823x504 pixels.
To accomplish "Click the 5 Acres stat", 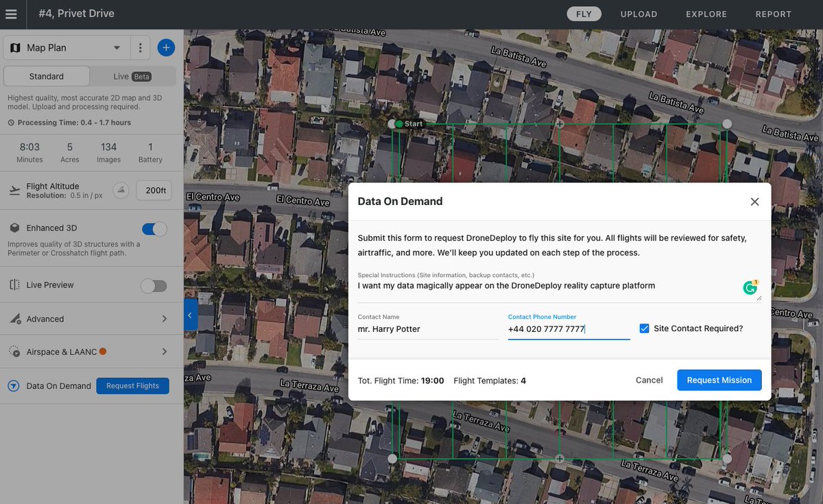I will pyautogui.click(x=70, y=153).
